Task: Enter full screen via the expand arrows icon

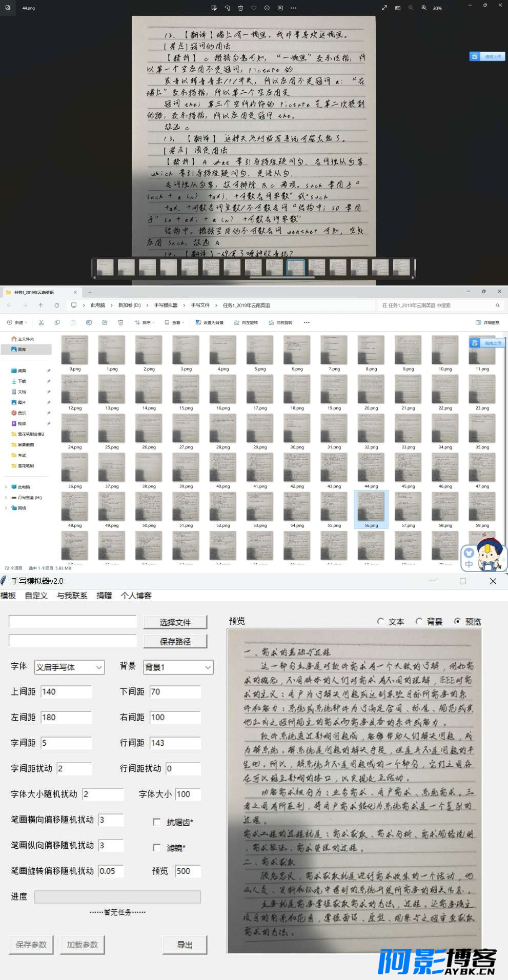Action: coord(384,8)
